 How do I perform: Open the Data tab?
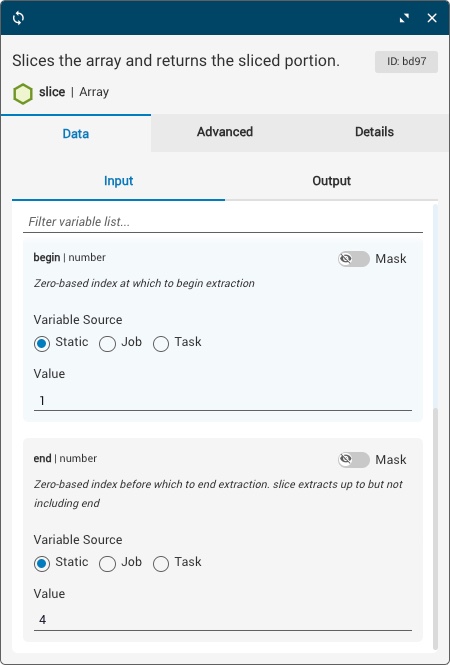(x=75, y=133)
